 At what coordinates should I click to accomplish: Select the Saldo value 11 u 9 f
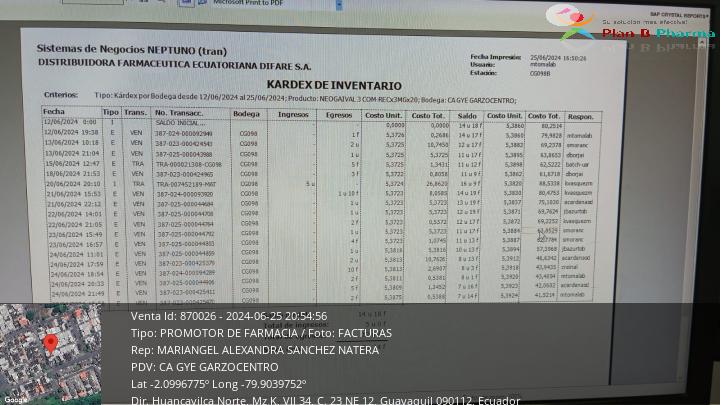pos(470,174)
